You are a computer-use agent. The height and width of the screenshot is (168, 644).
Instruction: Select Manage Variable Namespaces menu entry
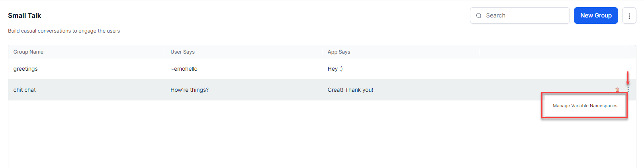(585, 106)
